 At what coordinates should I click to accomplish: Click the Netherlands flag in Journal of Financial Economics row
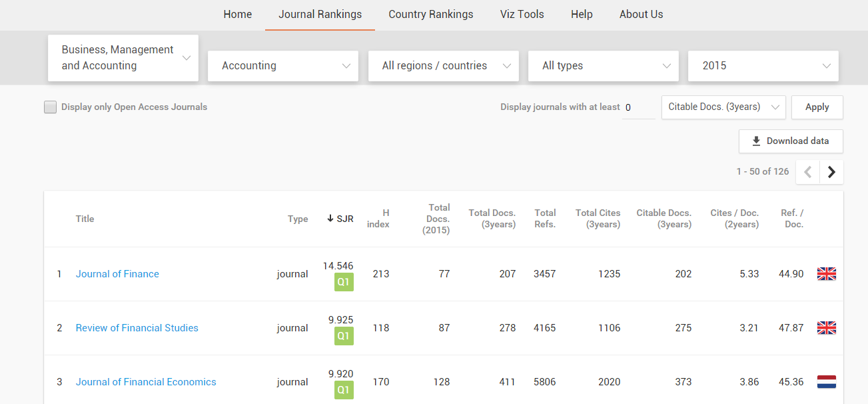coord(827,382)
